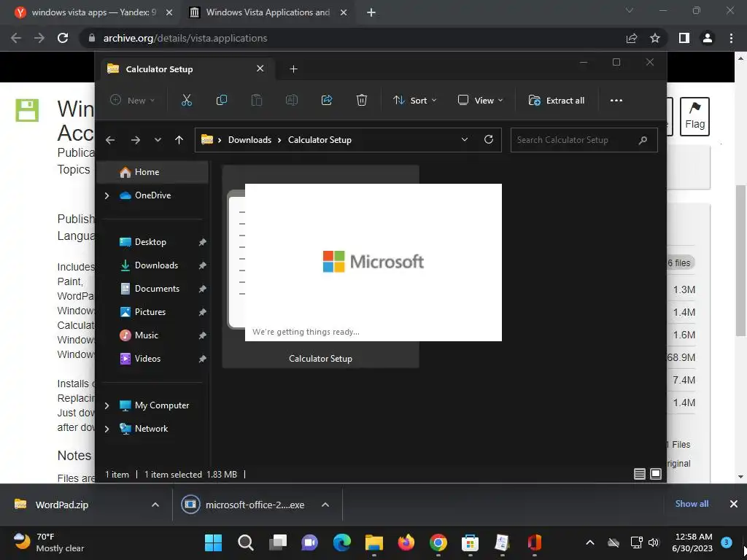Open Downloads in the navigation pane

click(x=156, y=265)
